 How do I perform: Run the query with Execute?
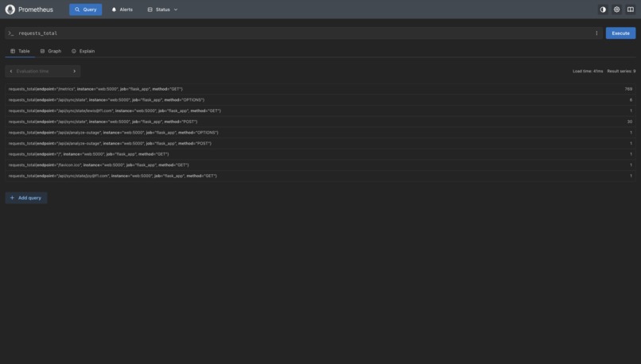click(x=620, y=33)
